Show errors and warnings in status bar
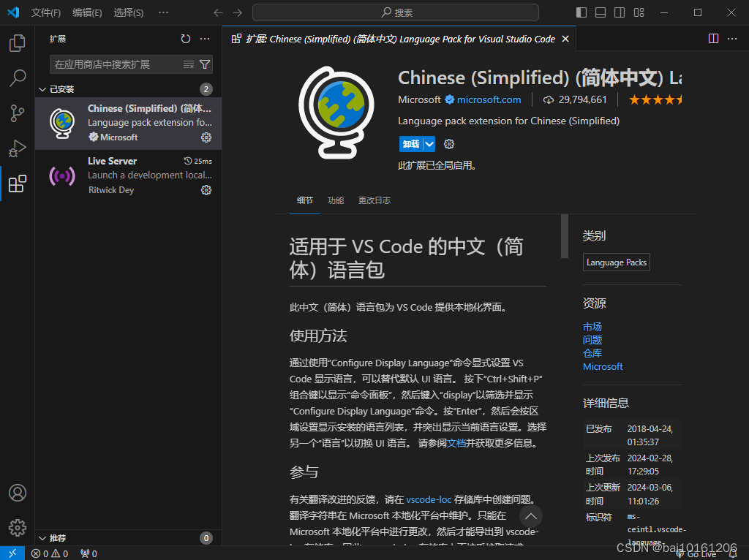Screen dimensions: 749x560 50,553
